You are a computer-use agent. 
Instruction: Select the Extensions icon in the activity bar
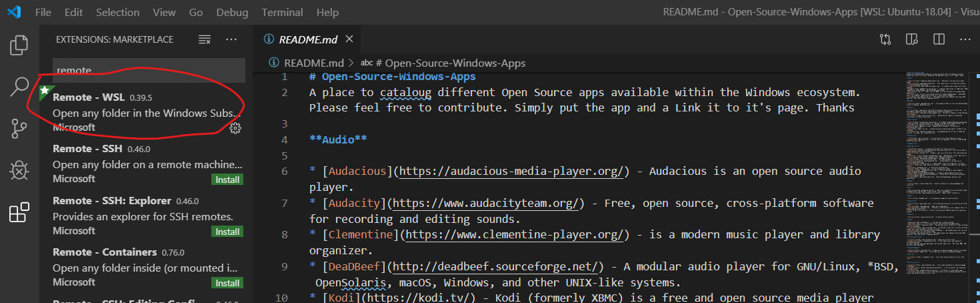click(19, 212)
